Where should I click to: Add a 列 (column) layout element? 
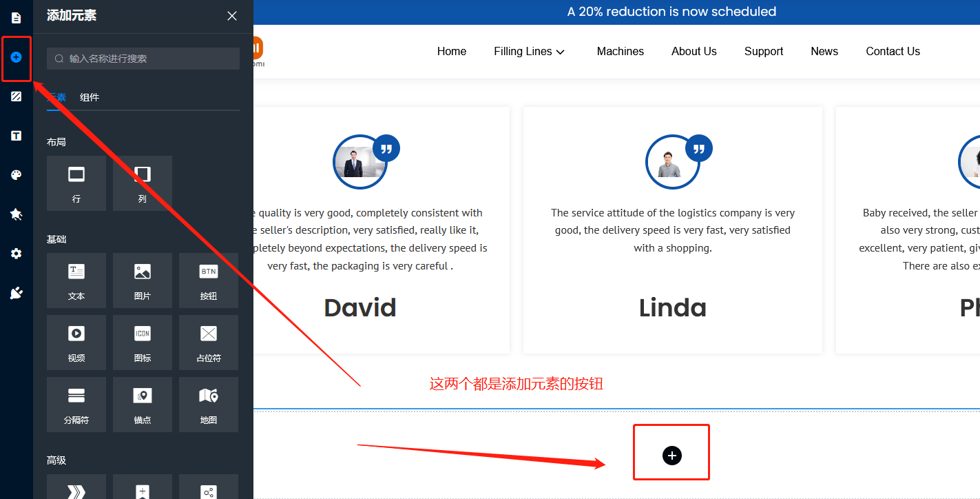[x=143, y=183]
